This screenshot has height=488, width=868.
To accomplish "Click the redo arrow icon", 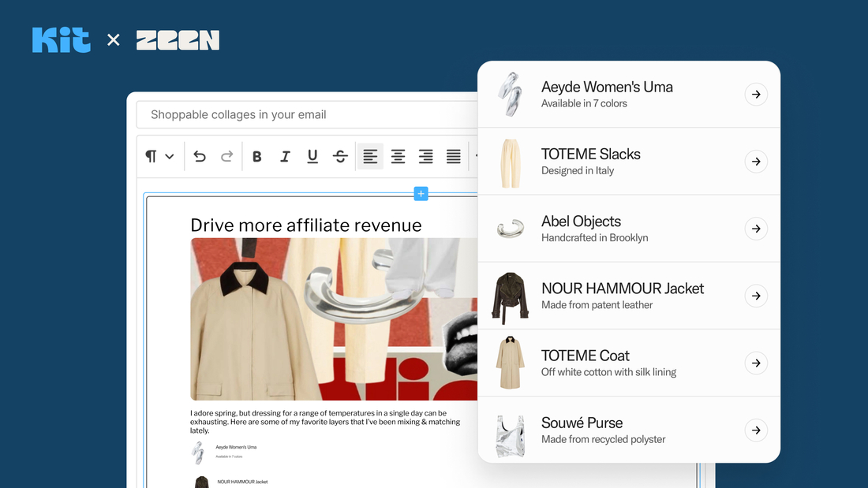I will coord(227,157).
